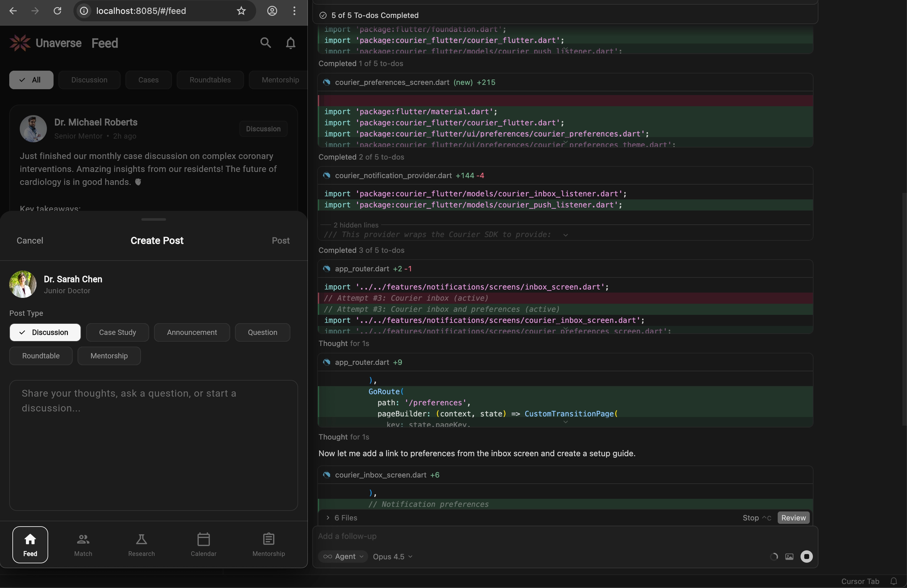Open Match from the bottom navigation
This screenshot has width=907, height=588.
(x=83, y=544)
